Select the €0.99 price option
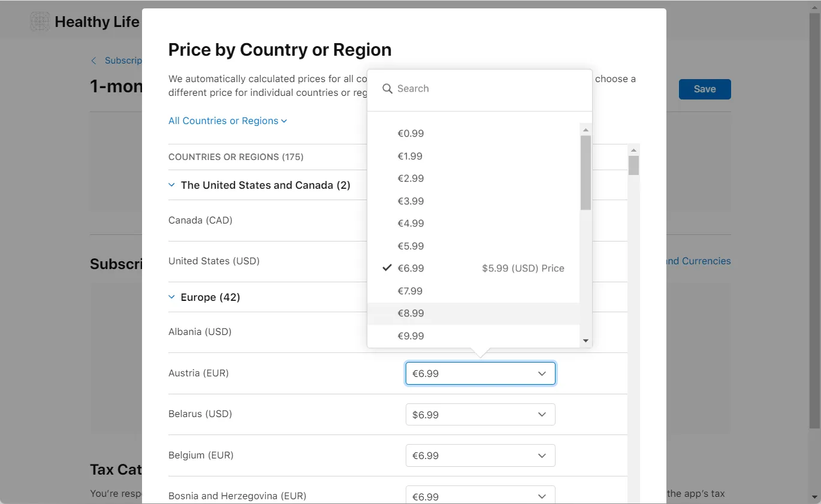Viewport: 821px width, 504px height. [x=410, y=133]
